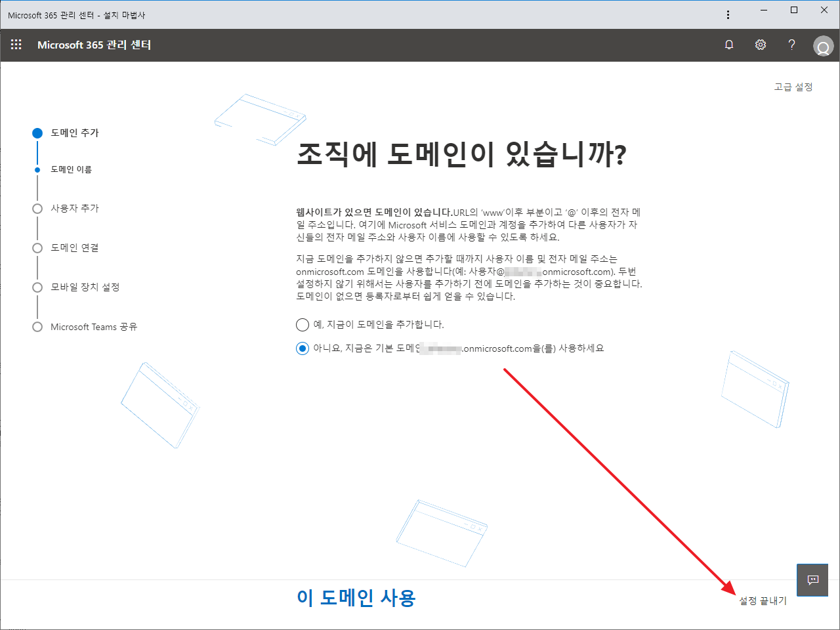Open the settings gear icon
This screenshot has width=840, height=630.
(761, 45)
